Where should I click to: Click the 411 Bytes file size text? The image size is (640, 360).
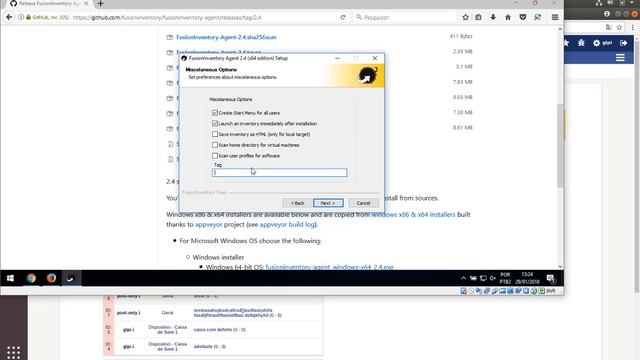[x=461, y=36]
